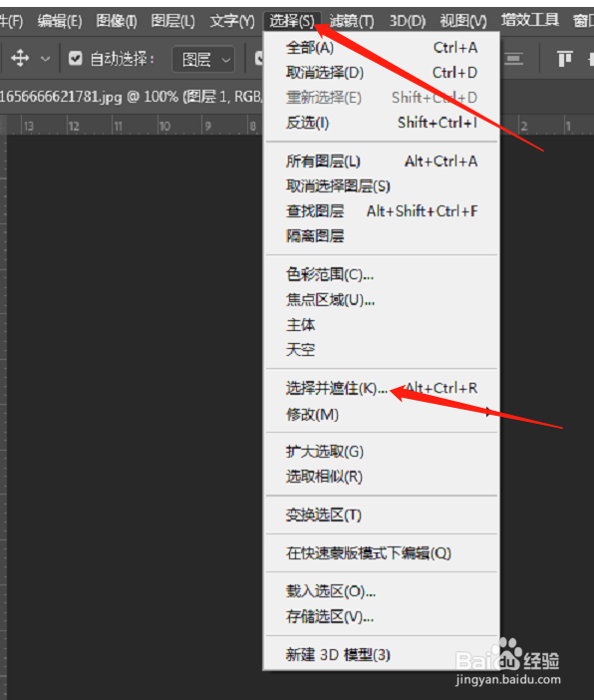This screenshot has width=594, height=700.
Task: Open the 文字(Y) menu
Action: 232,21
